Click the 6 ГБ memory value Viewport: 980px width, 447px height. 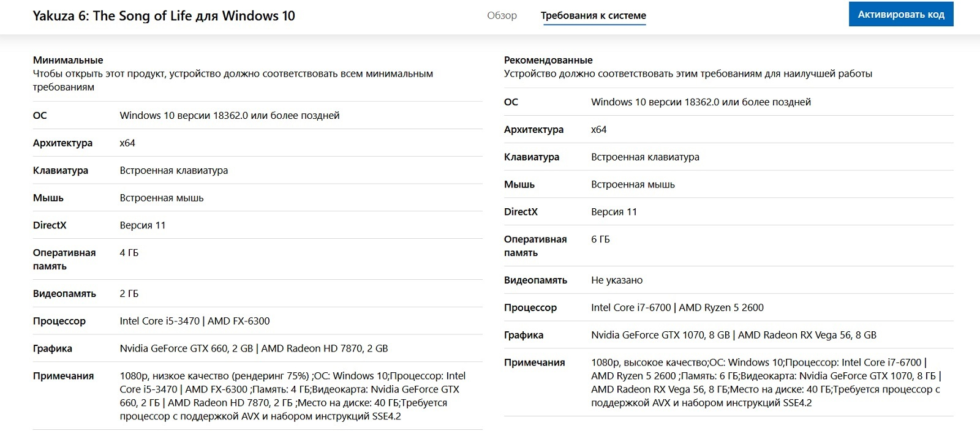(x=600, y=239)
